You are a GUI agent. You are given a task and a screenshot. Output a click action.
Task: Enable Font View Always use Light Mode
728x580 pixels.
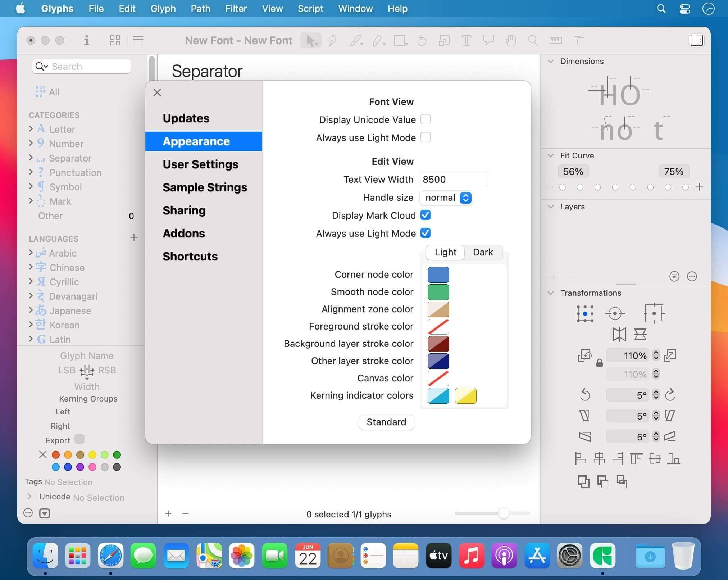tap(426, 137)
